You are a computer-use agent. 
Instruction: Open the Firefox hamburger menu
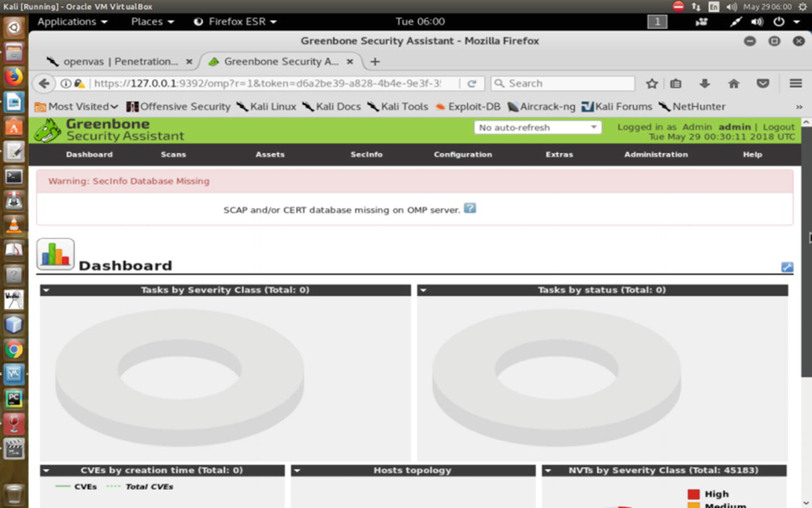pyautogui.click(x=796, y=84)
